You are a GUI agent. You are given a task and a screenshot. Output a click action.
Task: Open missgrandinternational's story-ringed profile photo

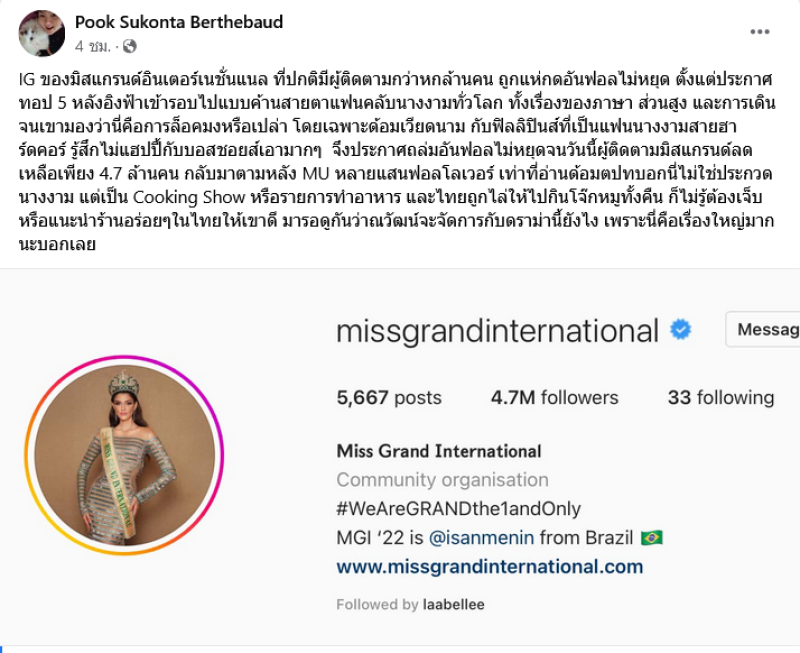point(124,455)
